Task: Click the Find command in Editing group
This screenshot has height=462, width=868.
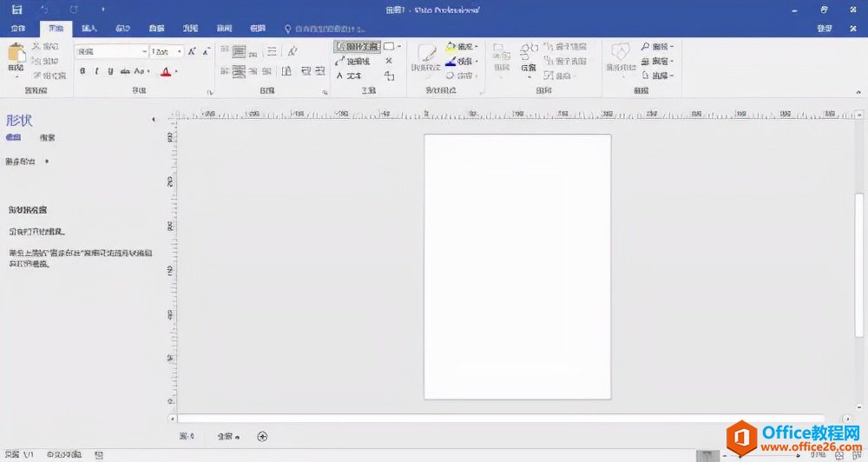Action: click(657, 47)
